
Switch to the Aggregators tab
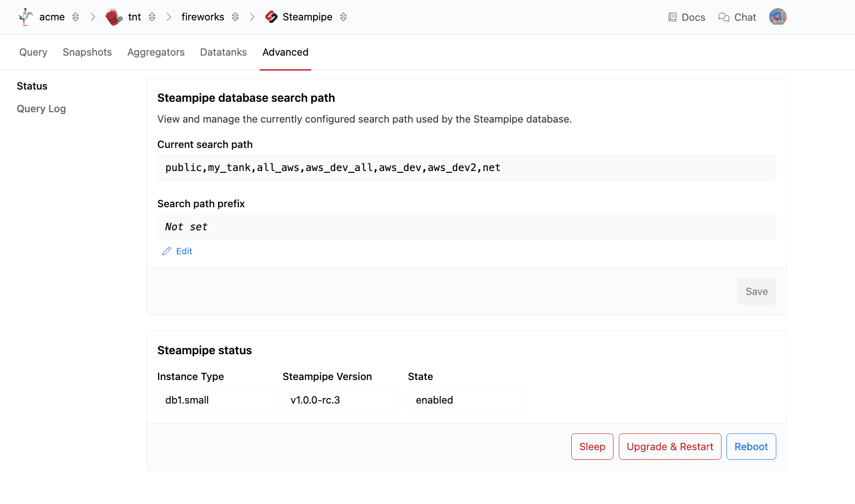[x=156, y=52]
